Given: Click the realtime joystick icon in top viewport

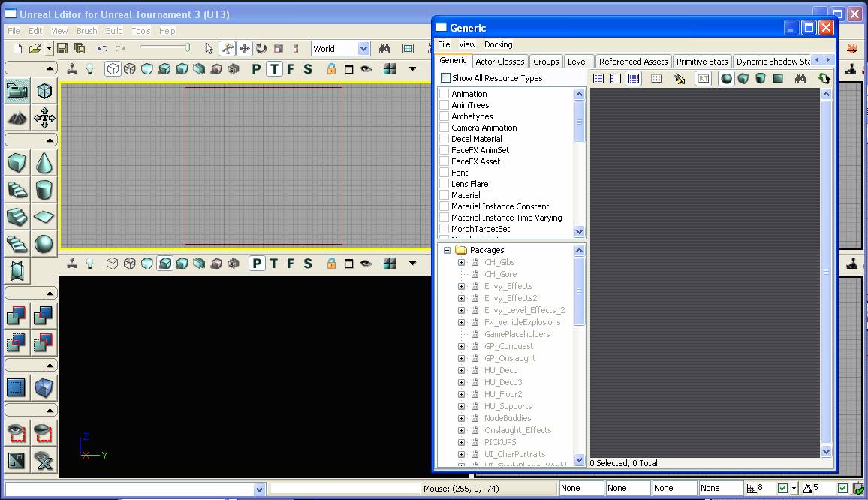Looking at the screenshot, I should pos(72,68).
